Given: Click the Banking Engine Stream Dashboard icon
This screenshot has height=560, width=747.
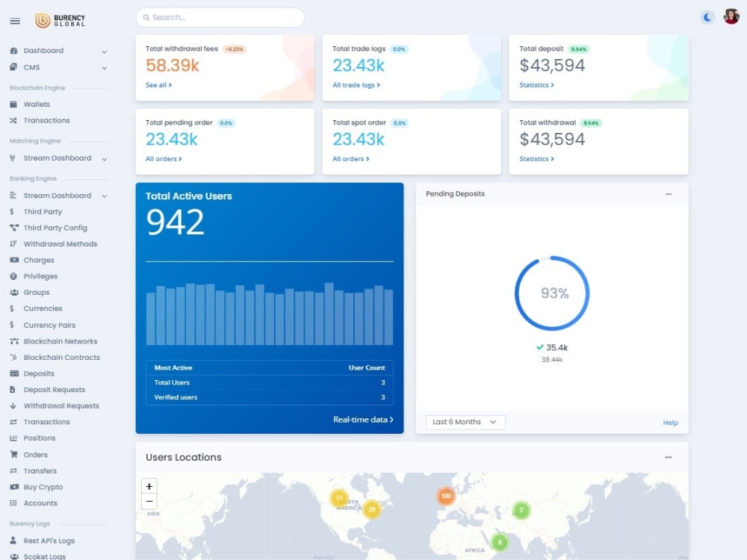Looking at the screenshot, I should (x=13, y=196).
